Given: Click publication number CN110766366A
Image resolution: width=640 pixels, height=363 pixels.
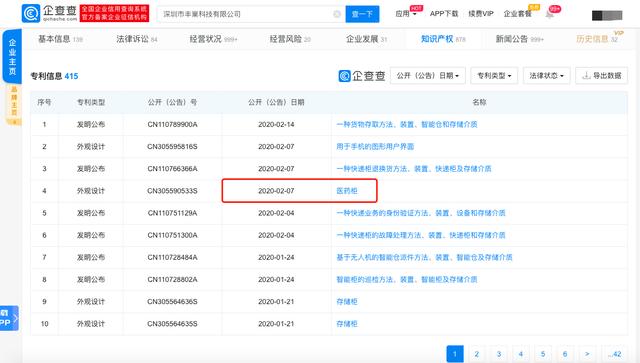Looking at the screenshot, I should point(172,168).
